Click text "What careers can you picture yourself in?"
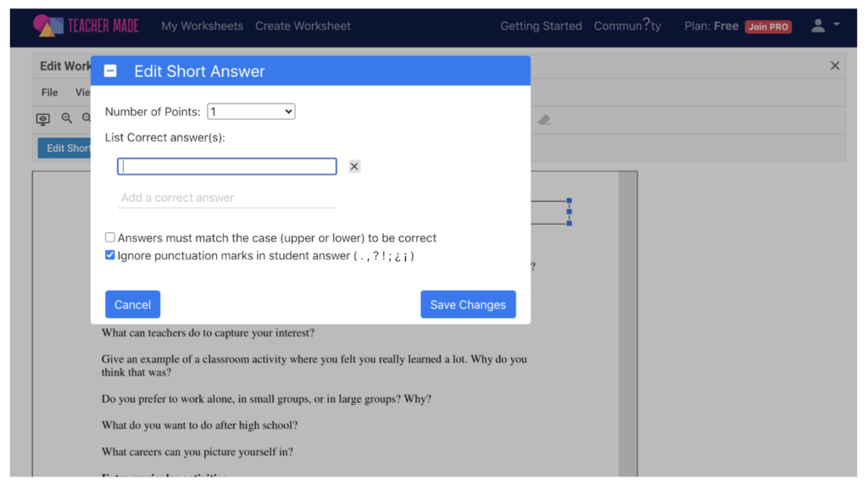 (x=198, y=452)
